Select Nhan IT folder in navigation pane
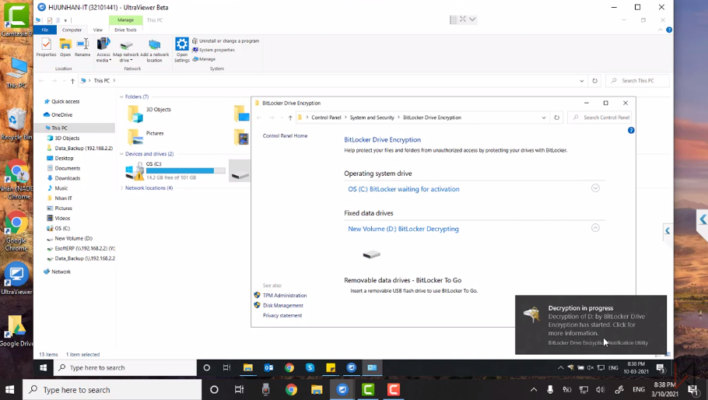This screenshot has width=708, height=400. coord(63,198)
